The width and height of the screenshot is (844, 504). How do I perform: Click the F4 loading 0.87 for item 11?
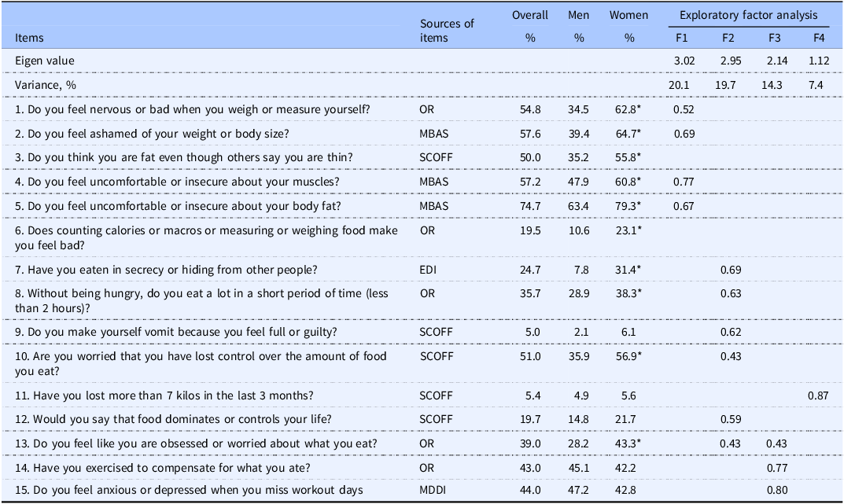click(818, 395)
